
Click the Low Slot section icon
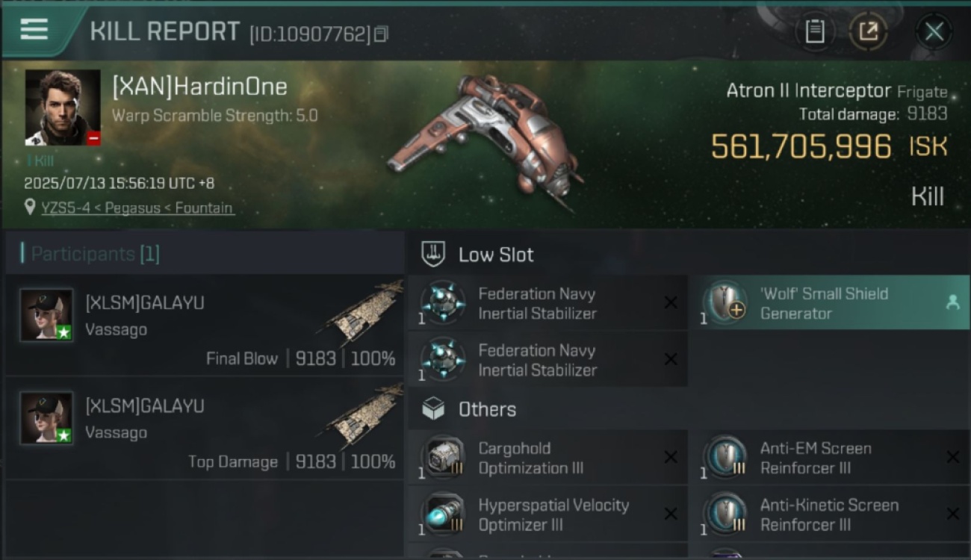point(434,254)
